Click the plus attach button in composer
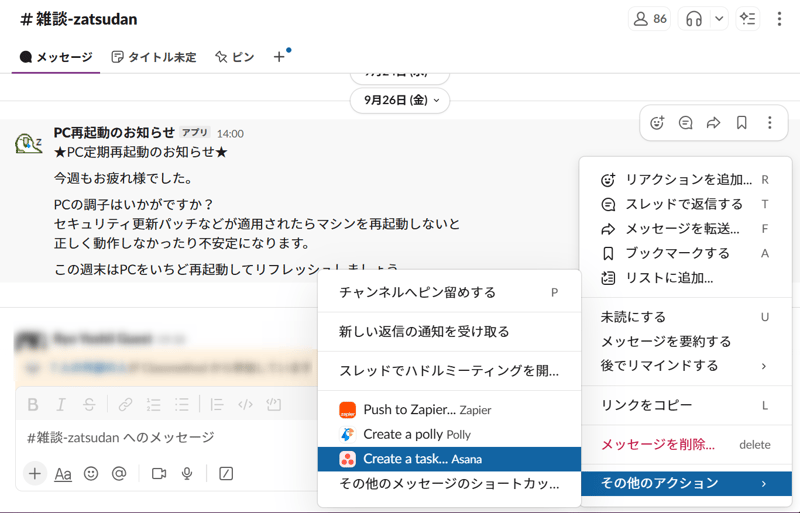The image size is (800, 513). tap(35, 473)
